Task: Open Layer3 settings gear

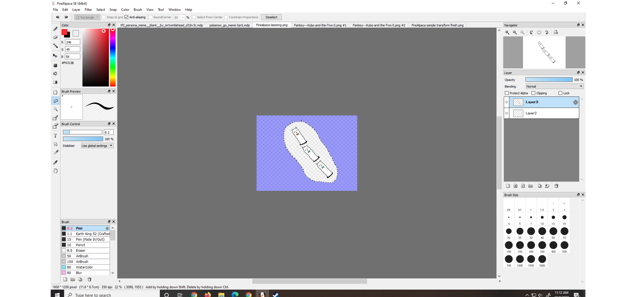Action: (x=575, y=102)
